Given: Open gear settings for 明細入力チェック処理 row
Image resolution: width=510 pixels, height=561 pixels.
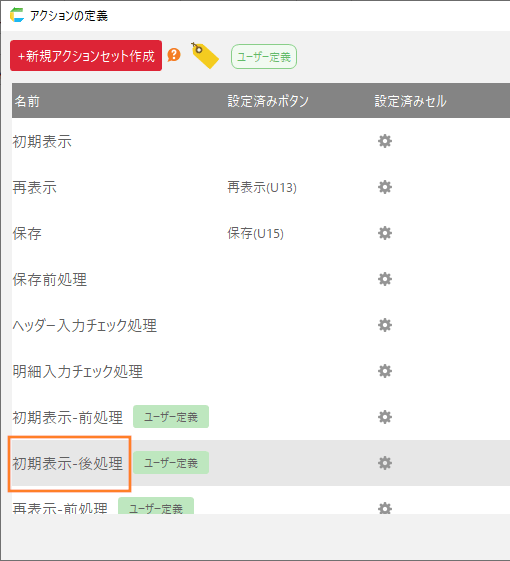Looking at the screenshot, I should pos(385,371).
